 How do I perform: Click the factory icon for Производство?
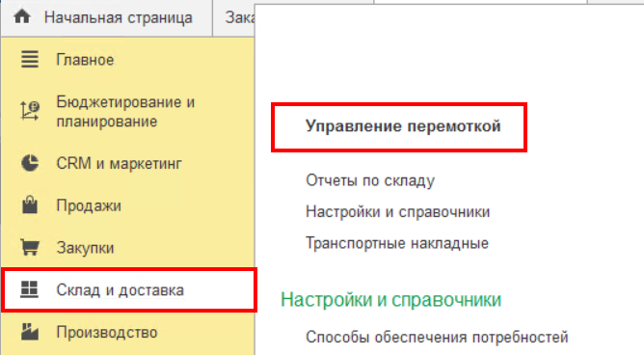click(30, 332)
